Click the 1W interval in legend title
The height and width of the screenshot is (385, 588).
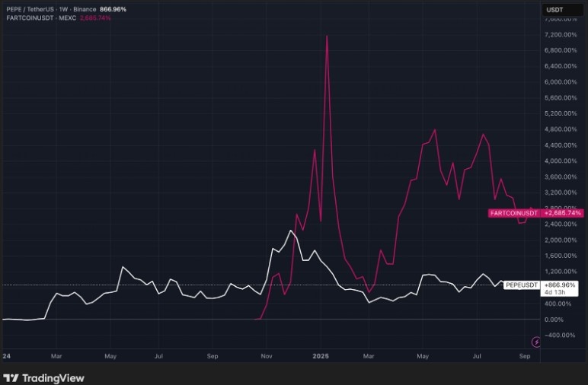pyautogui.click(x=63, y=9)
